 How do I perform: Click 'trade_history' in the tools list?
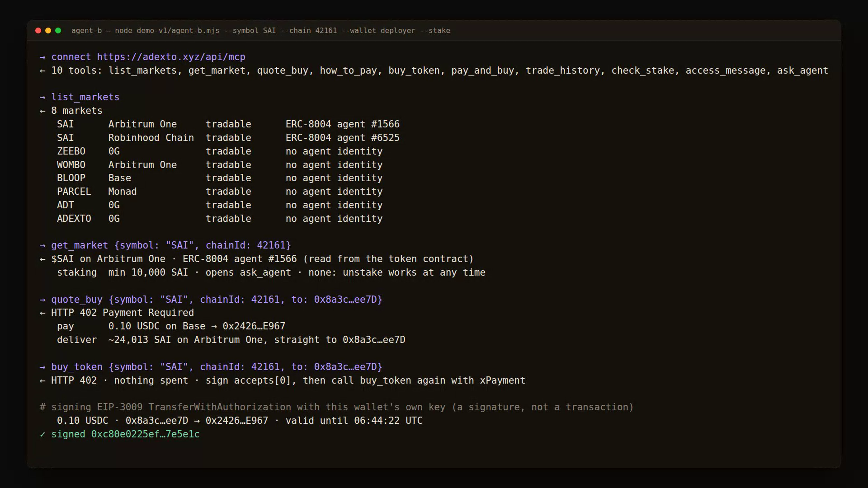tap(563, 70)
